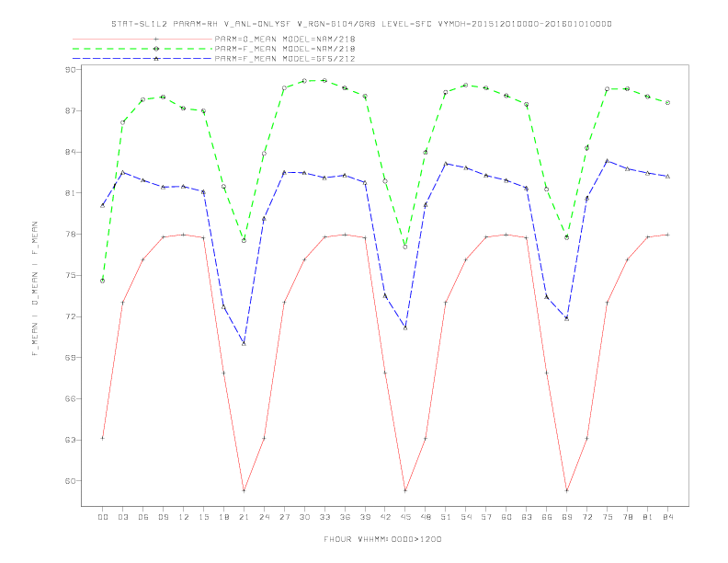Click x-axis forecast hour label 33
Image resolution: width=728 pixels, height=563 pixels.
tap(324, 517)
